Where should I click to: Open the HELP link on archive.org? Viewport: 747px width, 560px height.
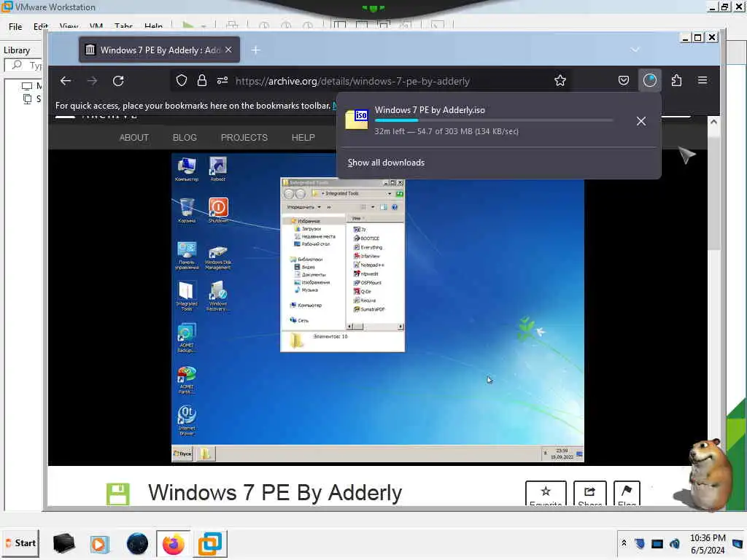coord(303,138)
